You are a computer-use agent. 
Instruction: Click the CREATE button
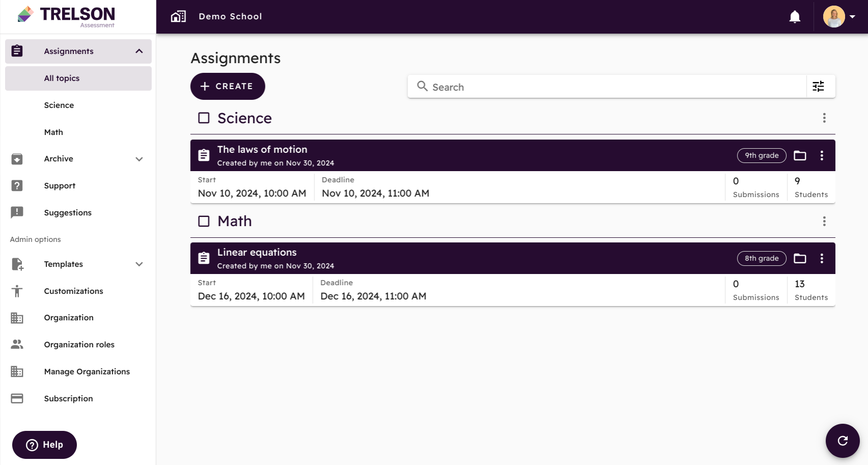pos(227,87)
